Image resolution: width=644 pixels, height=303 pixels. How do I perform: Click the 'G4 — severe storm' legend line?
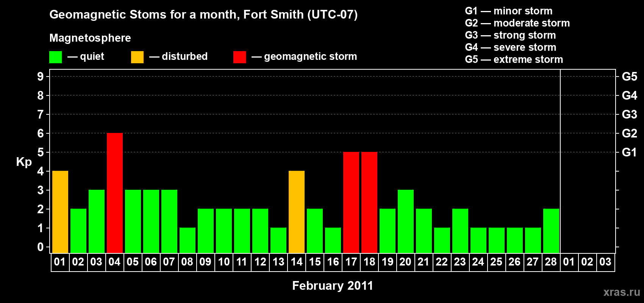tap(511, 47)
